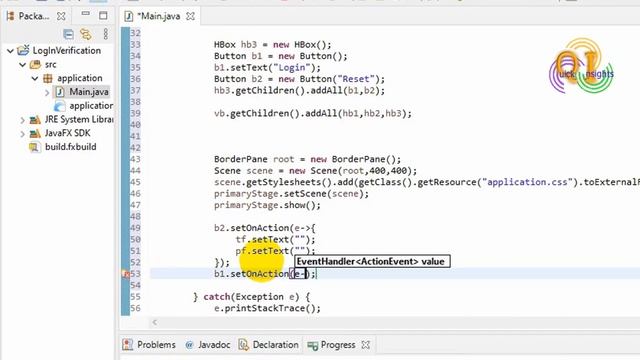Click the JavaFX SDK library icon
This screenshot has width=640, height=360.
tap(35, 133)
